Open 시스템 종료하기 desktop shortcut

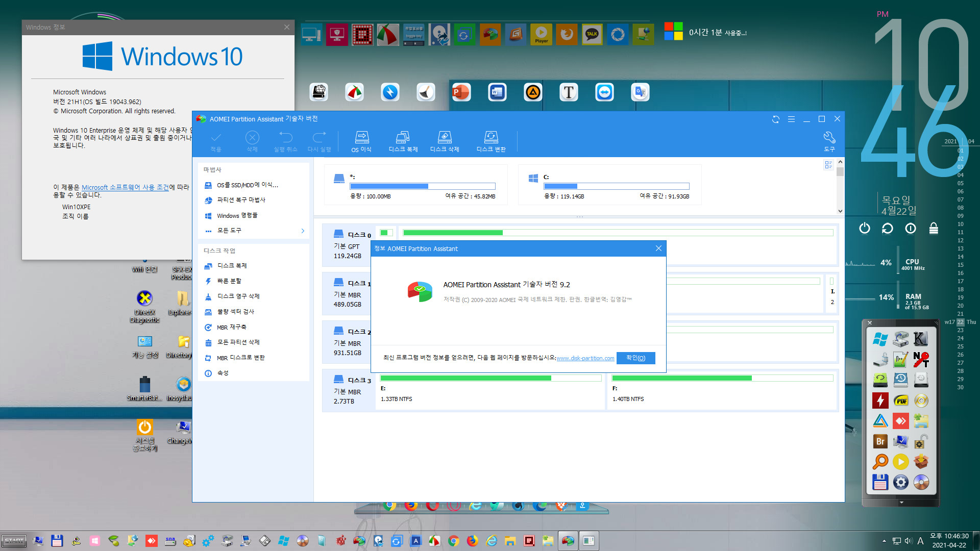tap(145, 435)
